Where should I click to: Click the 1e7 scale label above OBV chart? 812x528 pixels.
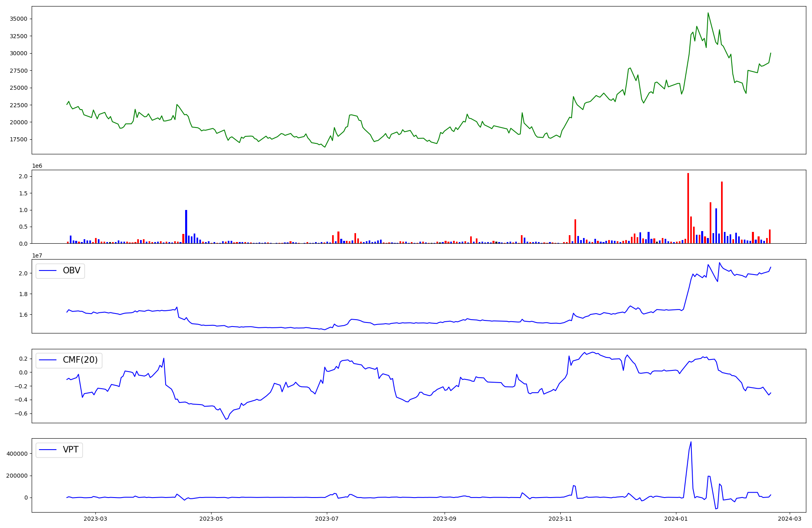pos(37,255)
